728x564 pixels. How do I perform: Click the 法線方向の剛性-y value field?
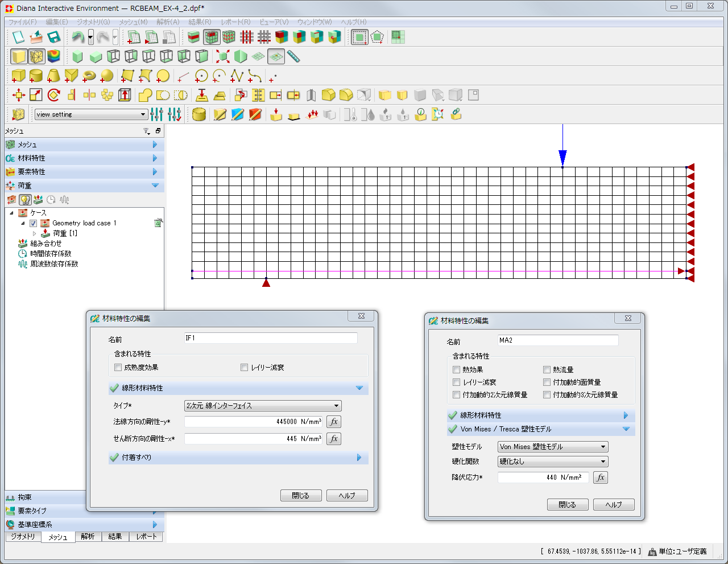[x=253, y=422]
